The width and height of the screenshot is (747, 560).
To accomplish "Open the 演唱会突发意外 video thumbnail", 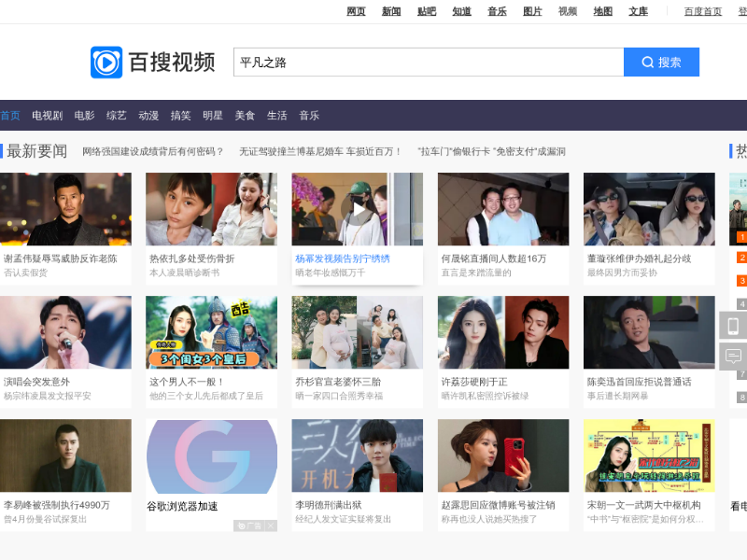I will [65, 332].
